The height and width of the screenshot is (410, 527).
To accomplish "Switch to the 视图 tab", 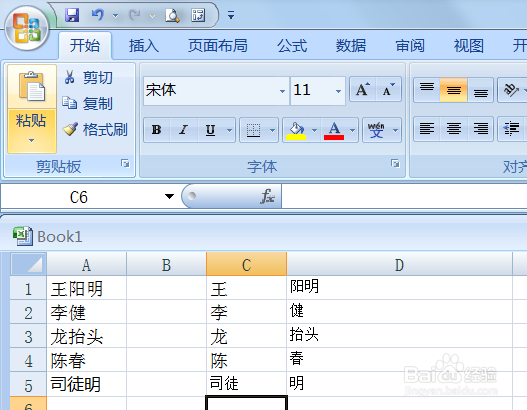I will point(469,46).
